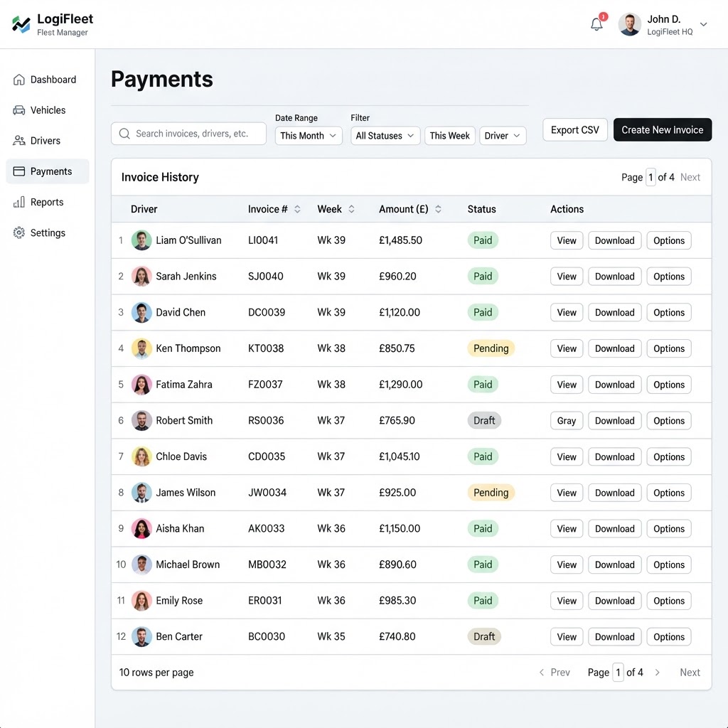Download Chloe Davis invoice CD0035
Screen dimensions: 728x728
point(615,456)
